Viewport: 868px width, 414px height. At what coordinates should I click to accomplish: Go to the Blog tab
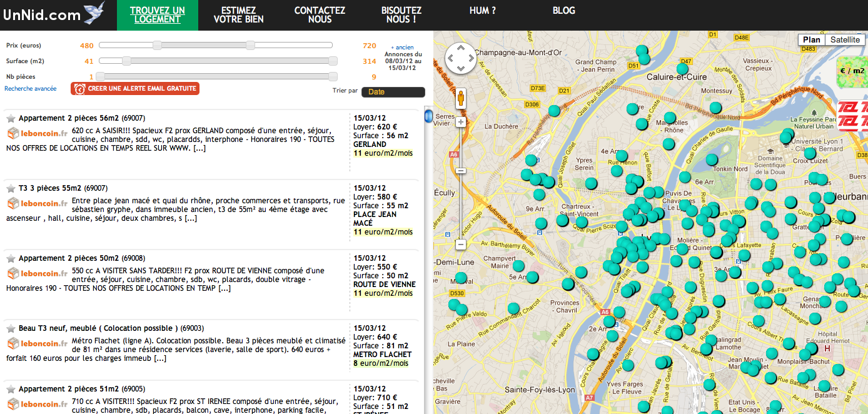click(x=564, y=11)
